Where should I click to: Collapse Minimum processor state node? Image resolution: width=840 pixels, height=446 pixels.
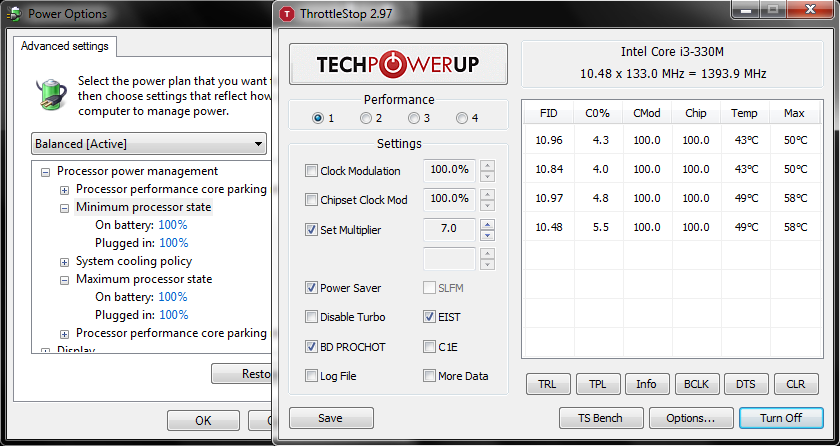click(x=64, y=208)
